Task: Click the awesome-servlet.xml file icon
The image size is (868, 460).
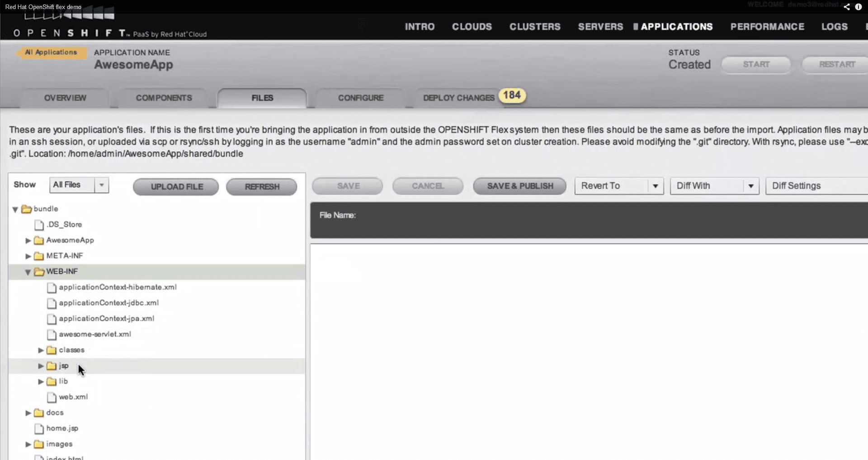Action: click(52, 335)
